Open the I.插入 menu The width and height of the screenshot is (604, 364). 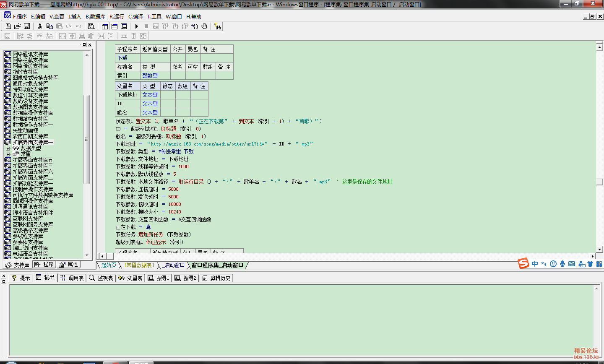coord(75,16)
